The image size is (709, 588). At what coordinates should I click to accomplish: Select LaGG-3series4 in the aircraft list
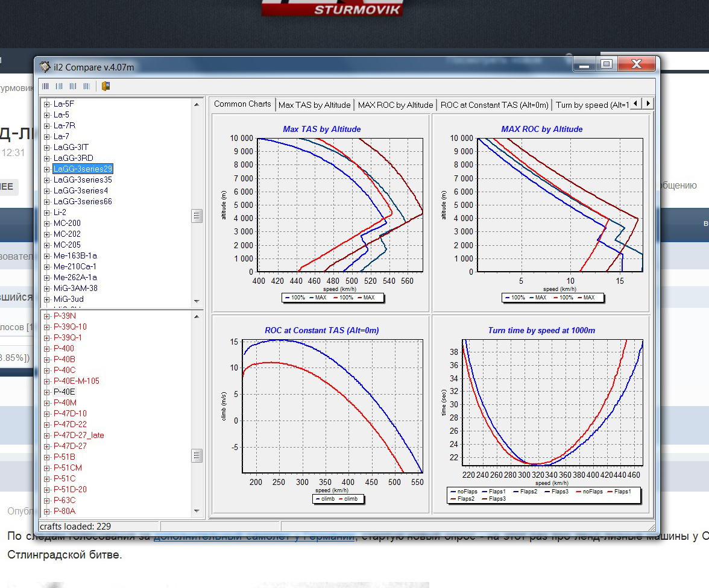point(81,191)
